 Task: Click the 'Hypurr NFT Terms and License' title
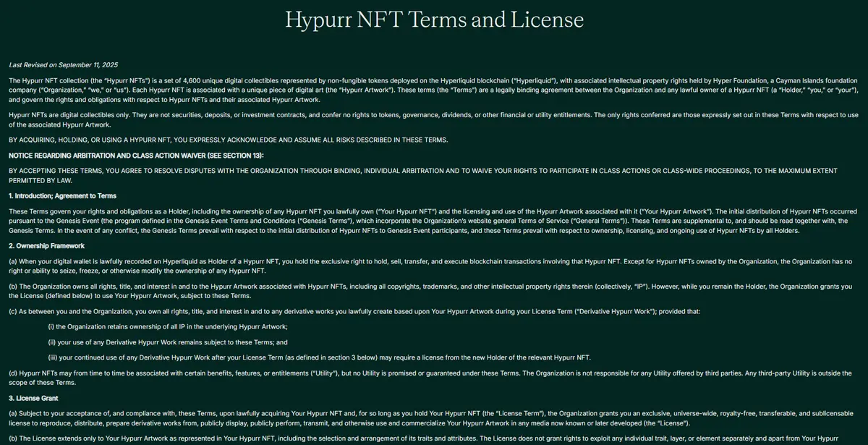coord(434,20)
